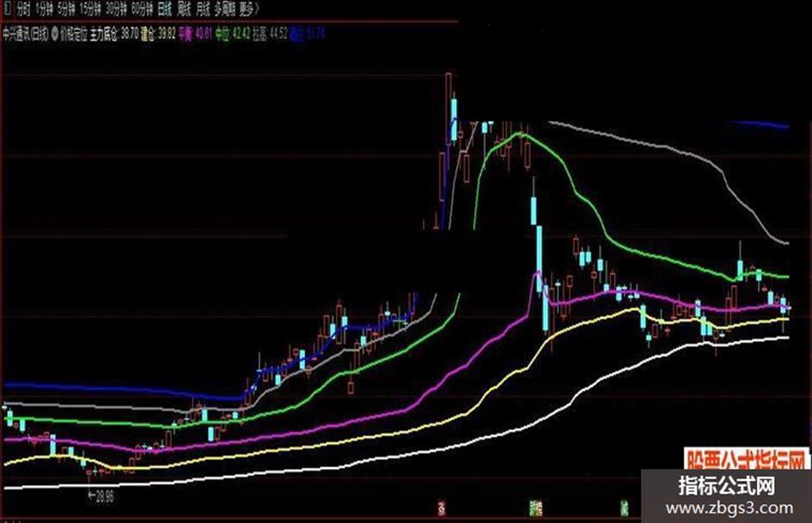Switch to the 日线 daily chart tab
Viewport: 812px width, 523px height.
pyautogui.click(x=165, y=9)
